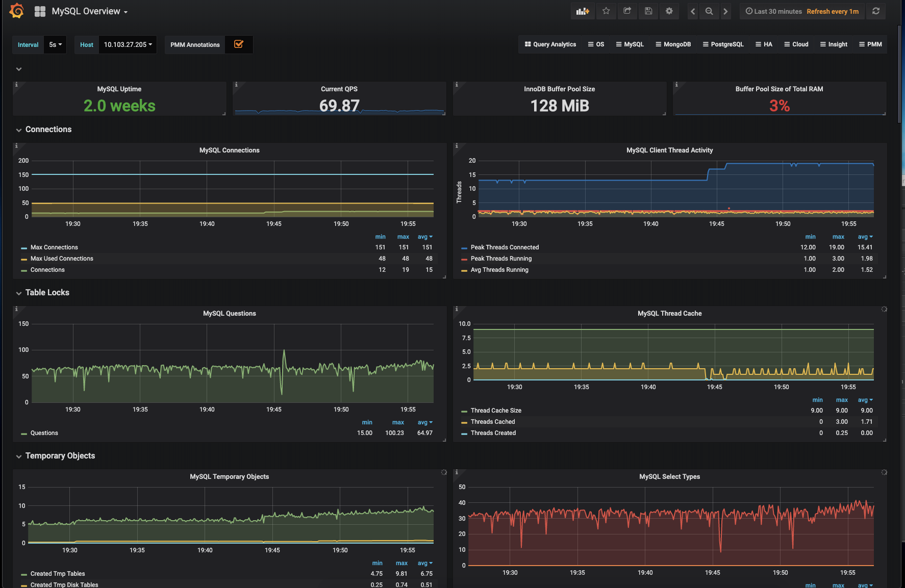Collapse the Table Locks row
The image size is (905, 588).
(47, 293)
